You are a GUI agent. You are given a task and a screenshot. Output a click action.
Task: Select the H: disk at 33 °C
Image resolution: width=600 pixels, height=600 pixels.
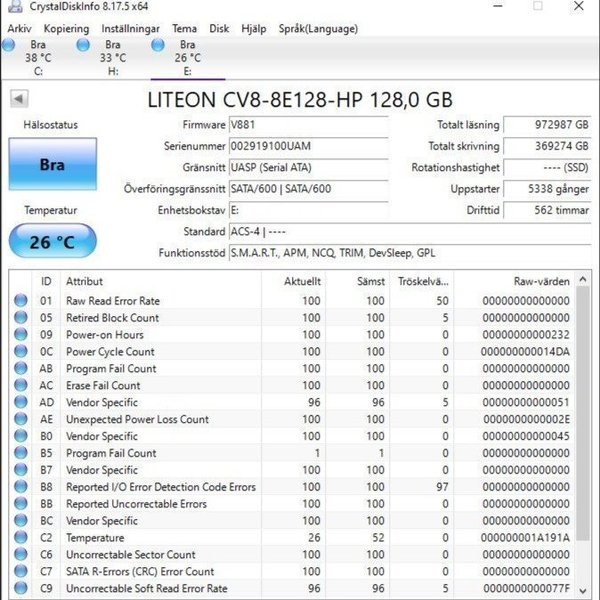point(113,58)
